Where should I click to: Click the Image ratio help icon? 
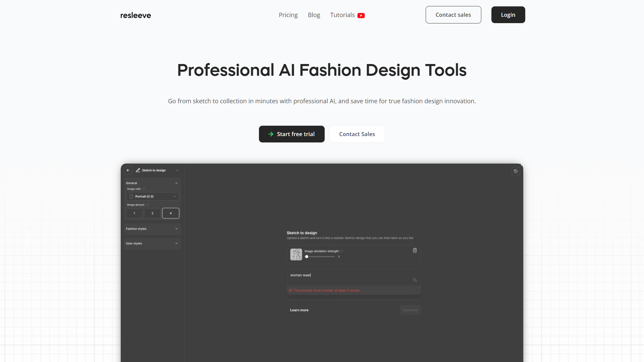[144, 189]
